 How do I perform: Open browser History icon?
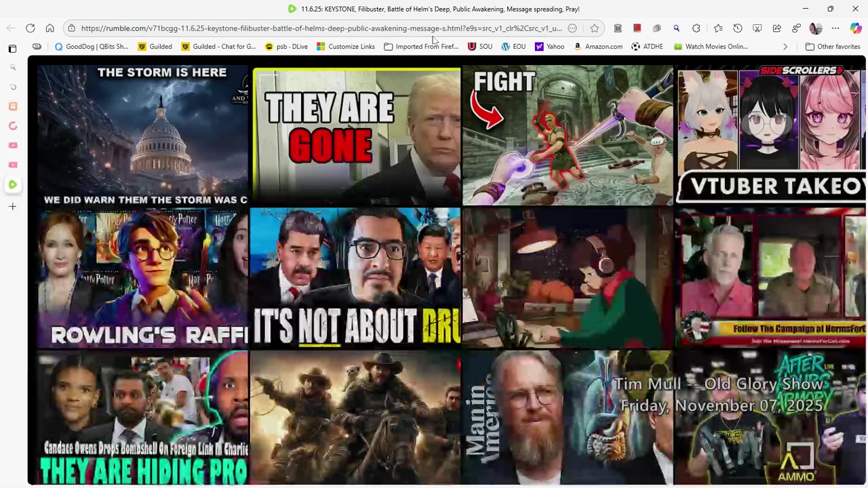pyautogui.click(x=738, y=28)
